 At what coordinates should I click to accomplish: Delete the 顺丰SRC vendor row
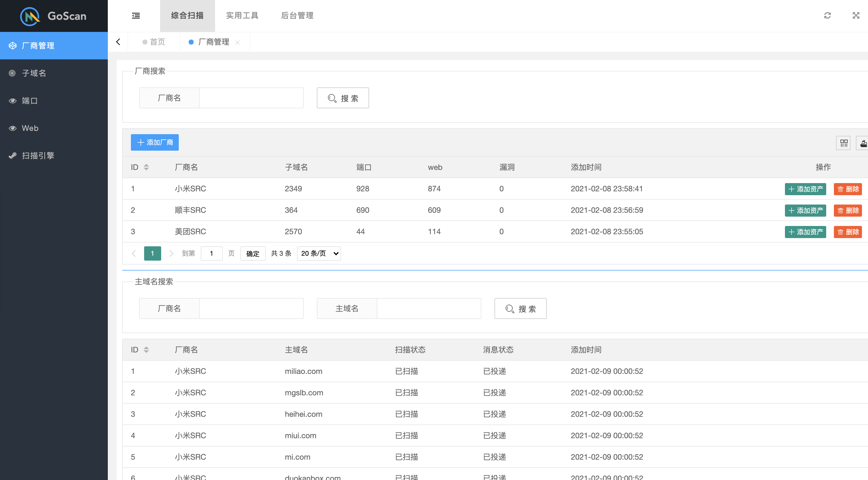pyautogui.click(x=848, y=211)
